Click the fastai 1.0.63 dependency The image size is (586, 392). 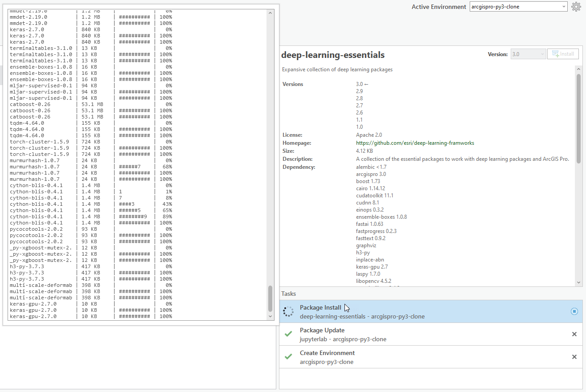(369, 224)
